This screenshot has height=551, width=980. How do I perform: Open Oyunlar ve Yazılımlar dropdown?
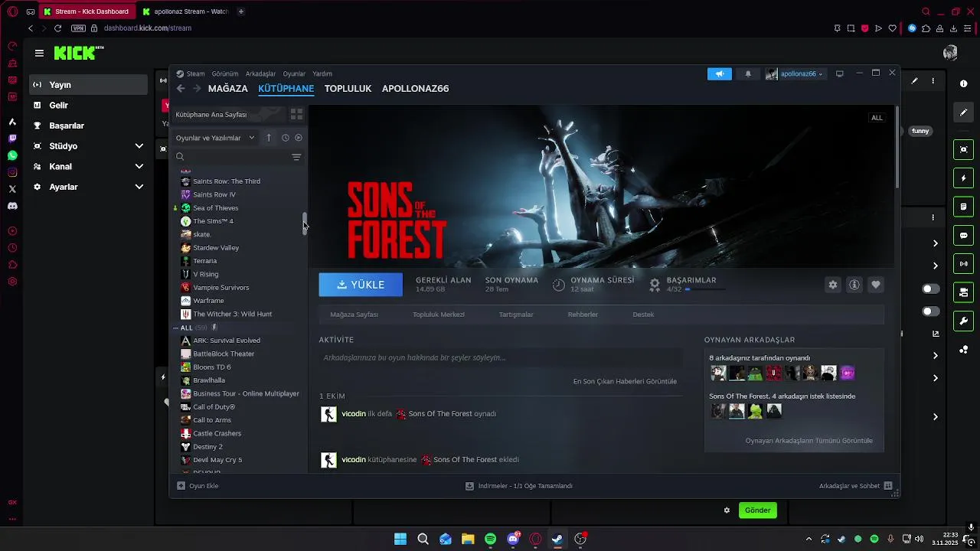tap(215, 138)
